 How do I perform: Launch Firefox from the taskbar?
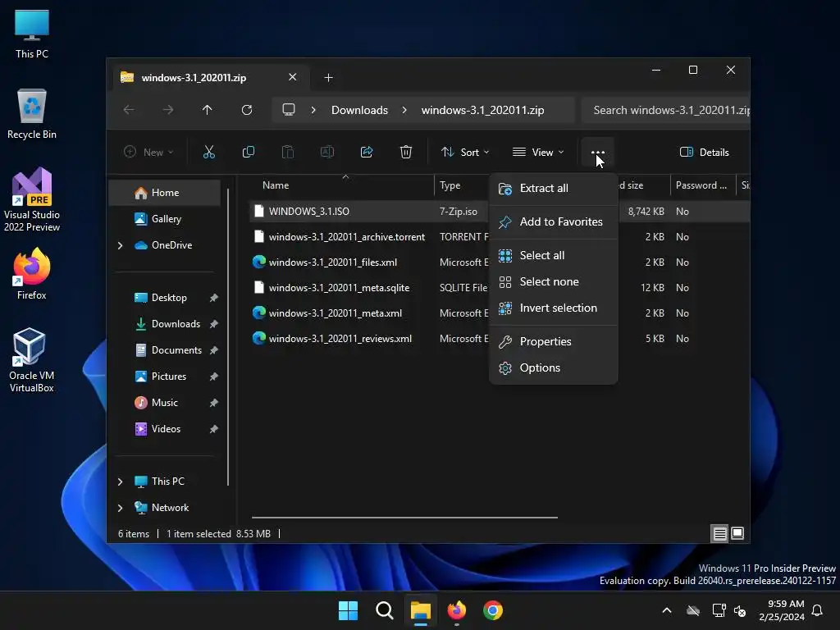tap(456, 610)
